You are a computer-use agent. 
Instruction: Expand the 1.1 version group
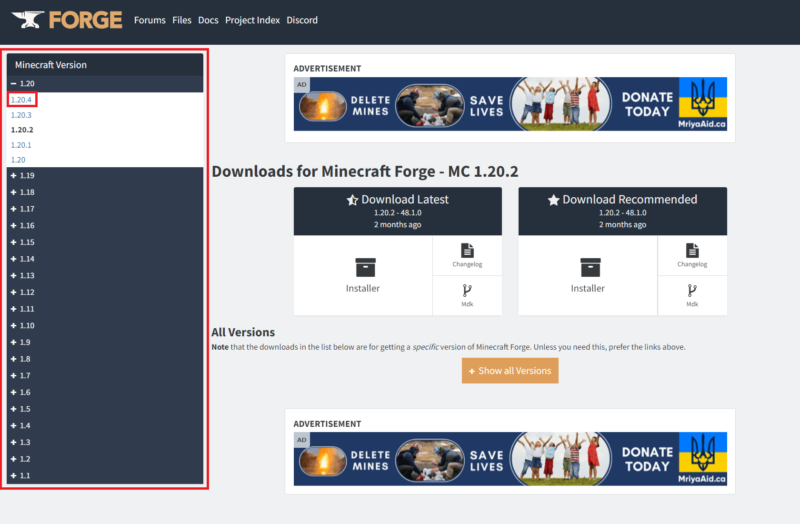coord(105,476)
